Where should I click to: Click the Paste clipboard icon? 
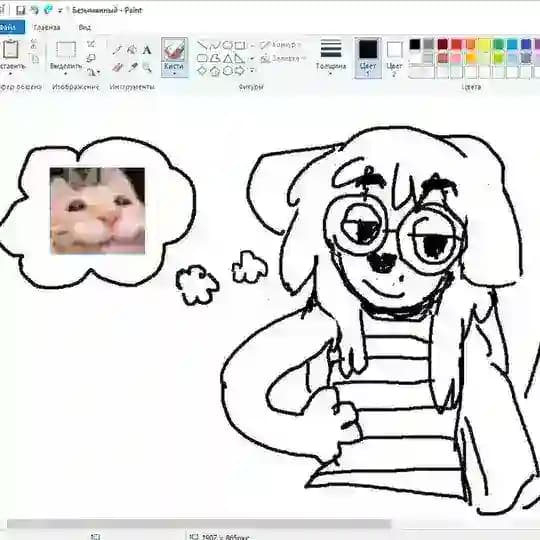click(x=11, y=49)
